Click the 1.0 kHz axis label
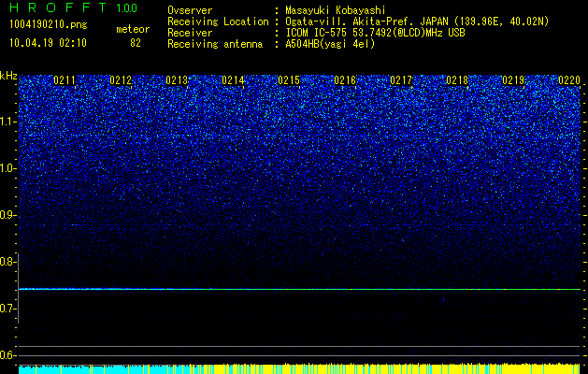Image resolution: width=588 pixels, height=374 pixels. click(x=8, y=168)
